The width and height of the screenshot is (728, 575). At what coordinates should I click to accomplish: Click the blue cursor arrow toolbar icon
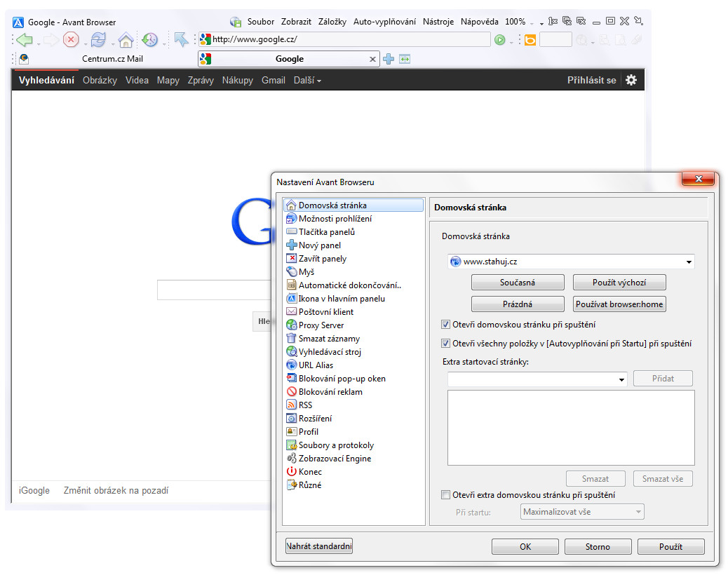click(181, 40)
